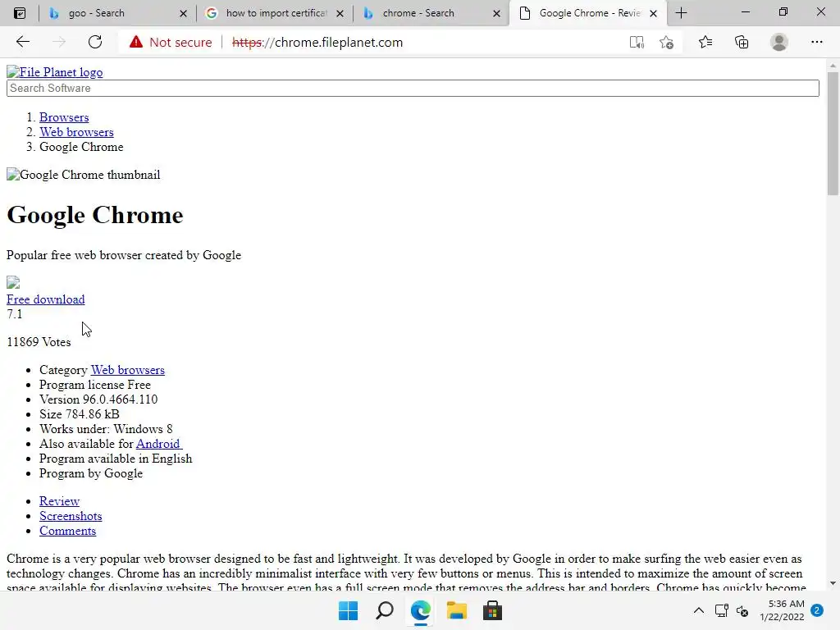The width and height of the screenshot is (840, 630).
Task: Open File Explorer from taskbar
Action: pyautogui.click(x=456, y=610)
